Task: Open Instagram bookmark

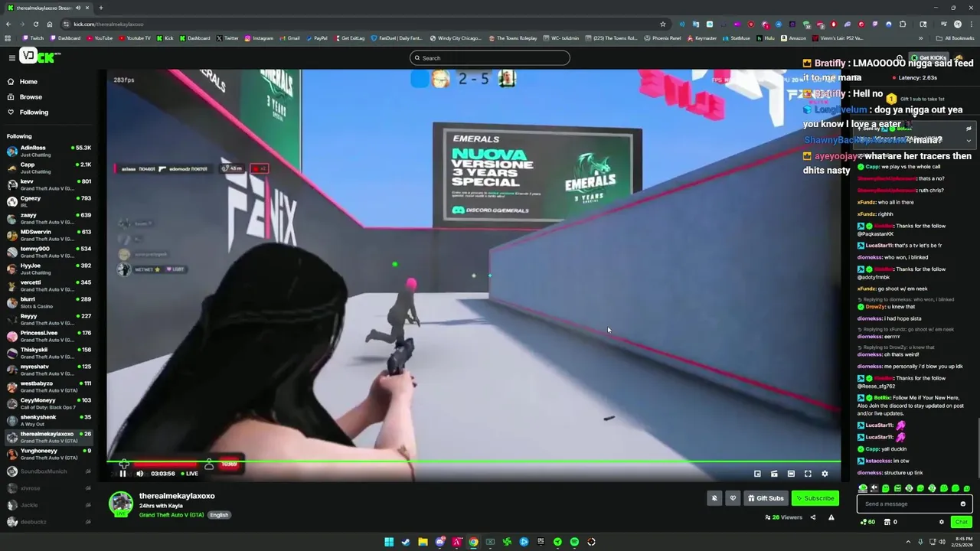Action: (x=259, y=38)
